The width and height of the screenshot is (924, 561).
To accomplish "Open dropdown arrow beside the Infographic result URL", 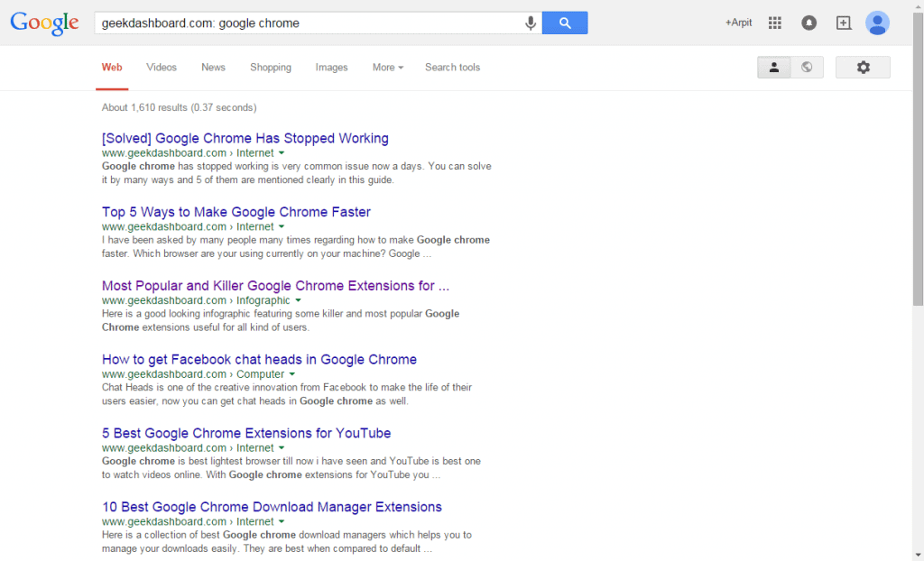I will (297, 300).
